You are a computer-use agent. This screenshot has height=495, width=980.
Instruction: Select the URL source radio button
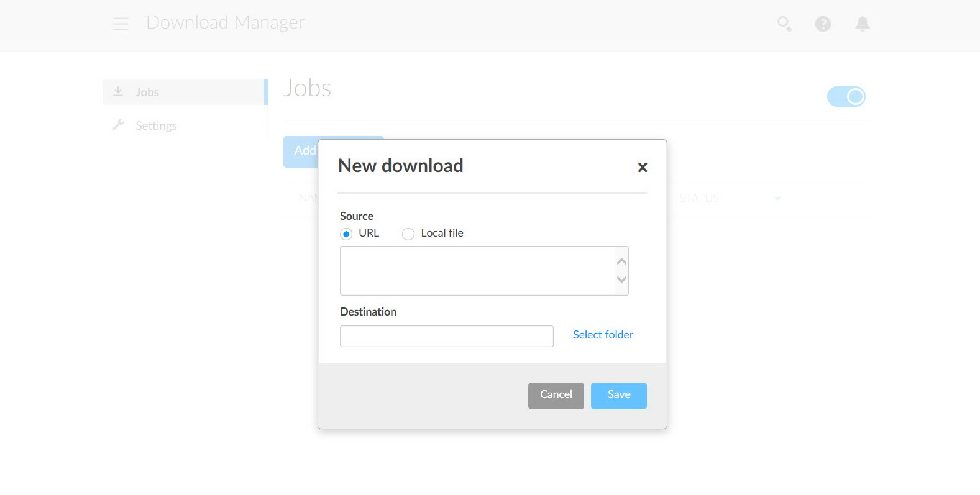click(x=346, y=234)
